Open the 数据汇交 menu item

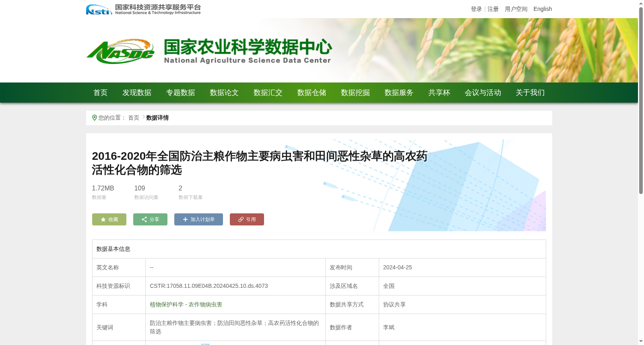coord(268,93)
